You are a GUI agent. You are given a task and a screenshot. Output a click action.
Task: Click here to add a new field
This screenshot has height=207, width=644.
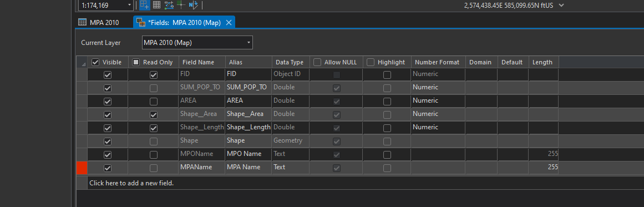coord(131,183)
